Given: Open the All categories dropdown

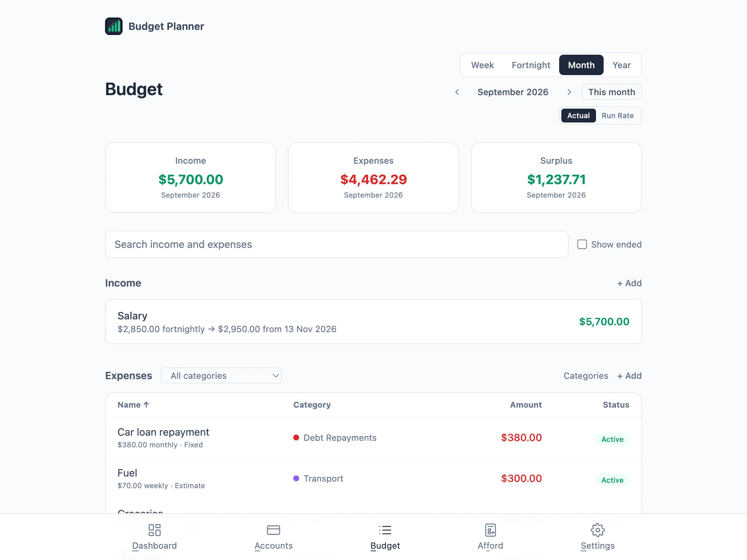Looking at the screenshot, I should [221, 376].
